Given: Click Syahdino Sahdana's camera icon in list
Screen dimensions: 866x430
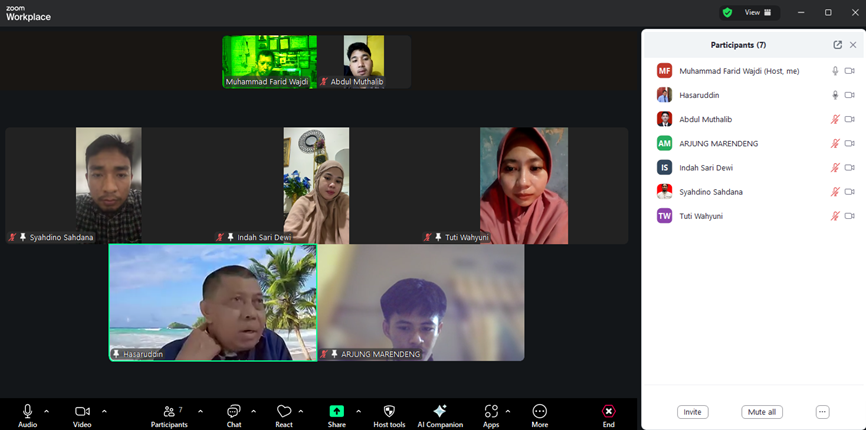Looking at the screenshot, I should [849, 192].
